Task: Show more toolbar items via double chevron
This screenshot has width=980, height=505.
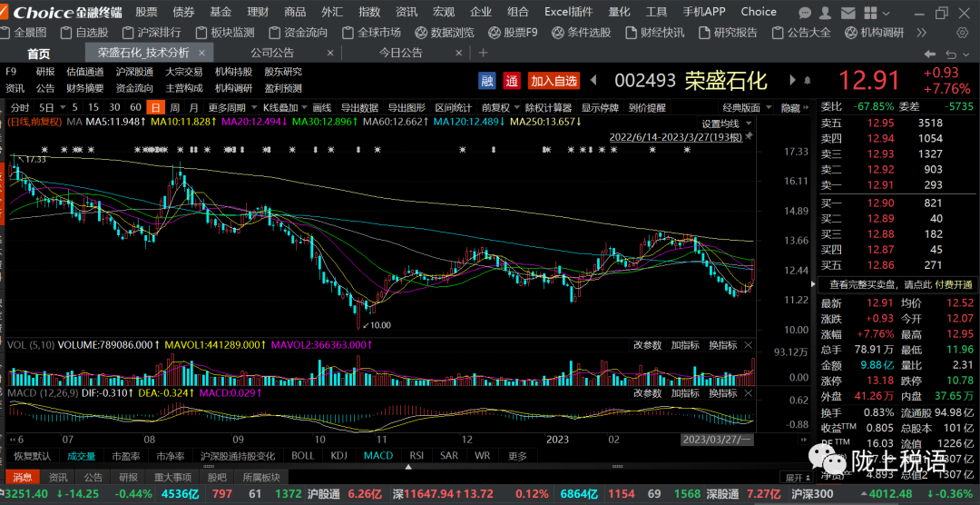Action: click(921, 33)
